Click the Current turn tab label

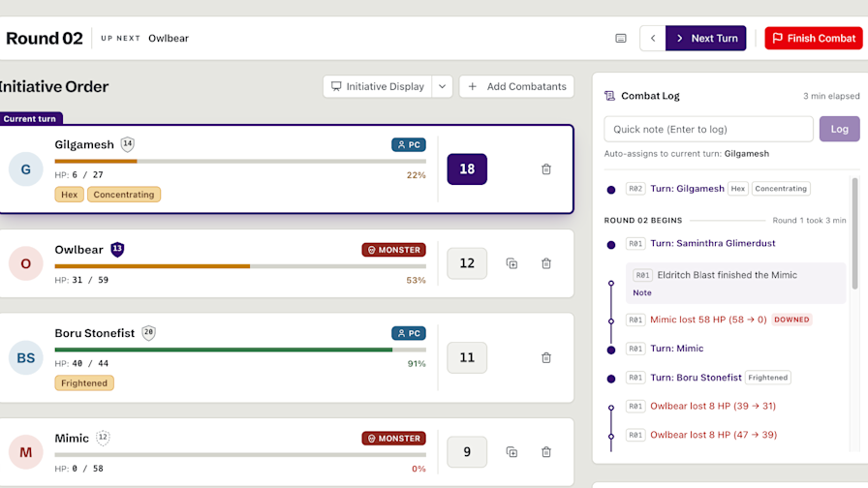click(x=30, y=118)
